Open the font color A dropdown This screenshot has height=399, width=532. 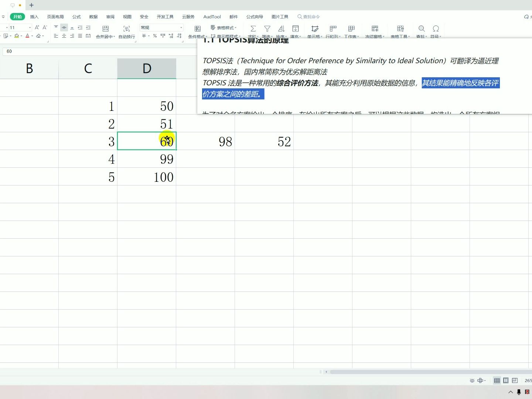pos(32,36)
